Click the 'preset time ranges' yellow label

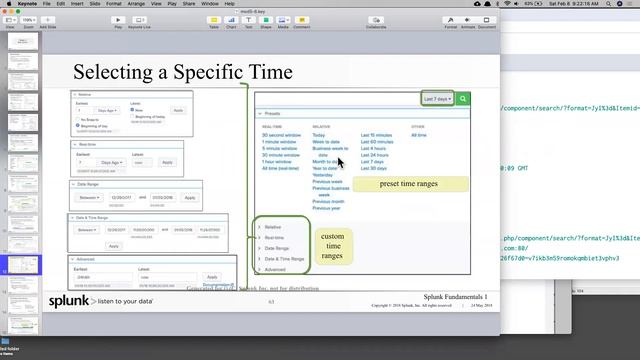(x=410, y=184)
